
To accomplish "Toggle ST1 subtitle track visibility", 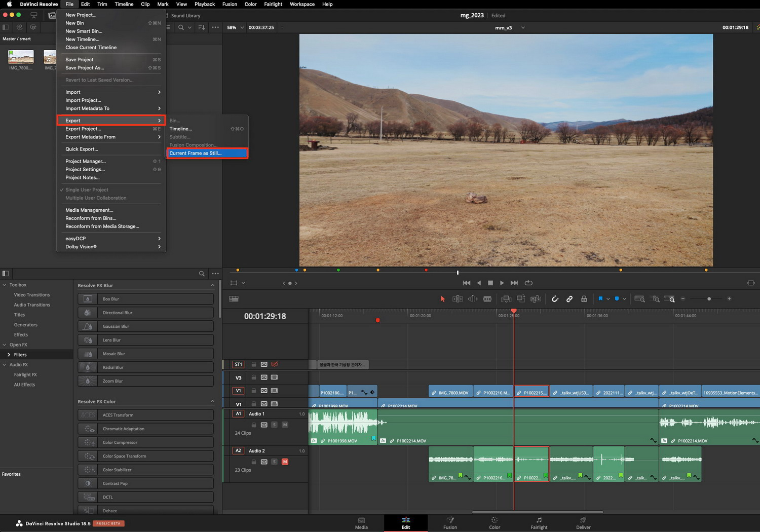I will click(x=274, y=364).
